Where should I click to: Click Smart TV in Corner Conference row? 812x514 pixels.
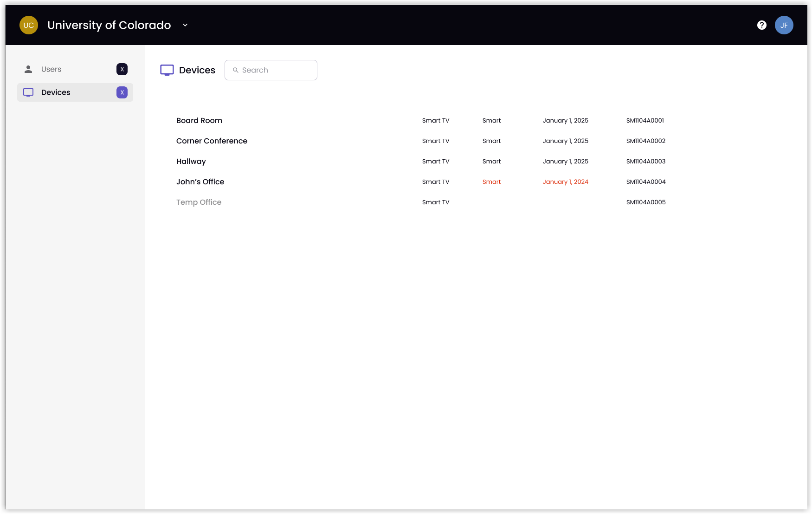click(x=436, y=141)
